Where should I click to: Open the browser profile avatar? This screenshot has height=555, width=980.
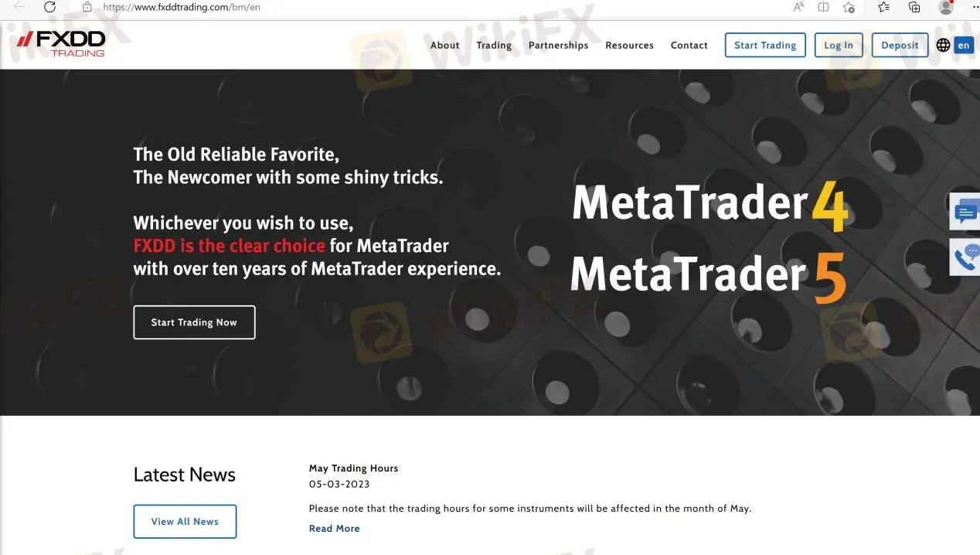pyautogui.click(x=944, y=7)
